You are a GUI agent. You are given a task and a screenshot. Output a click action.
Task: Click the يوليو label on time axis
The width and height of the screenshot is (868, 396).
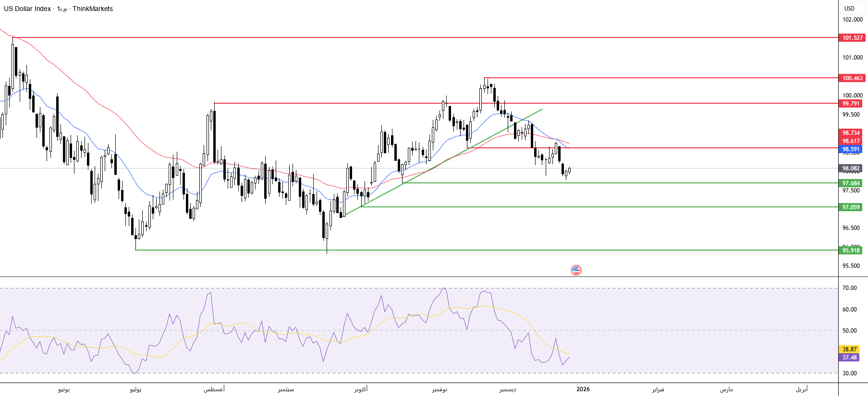pyautogui.click(x=135, y=389)
